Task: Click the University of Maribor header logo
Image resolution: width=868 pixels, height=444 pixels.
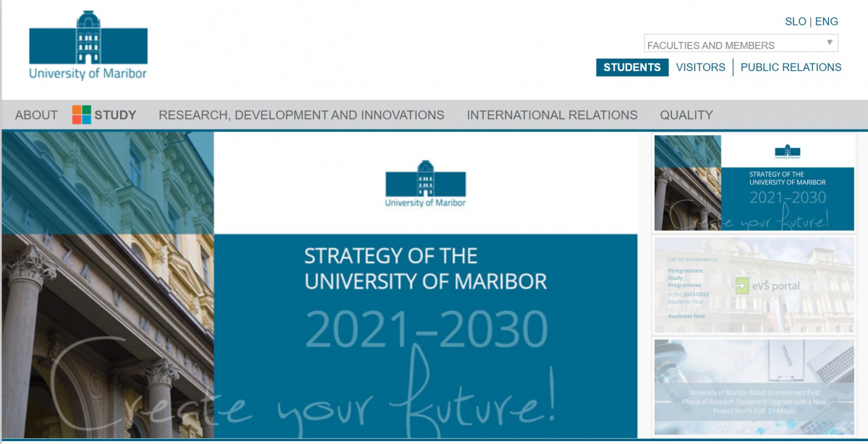Action: point(88,45)
